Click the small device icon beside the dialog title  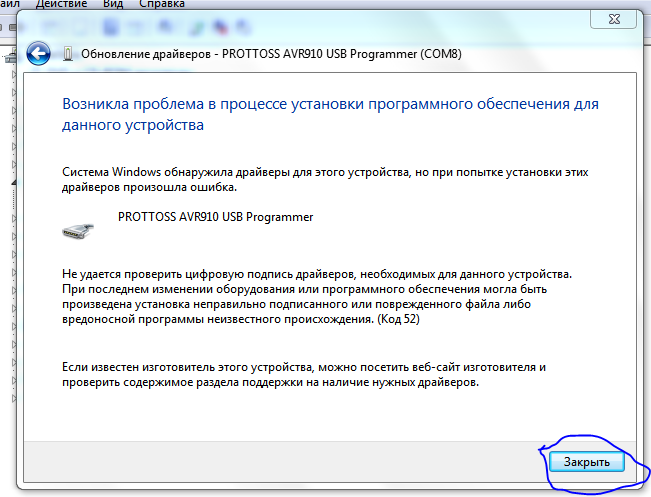[67, 53]
